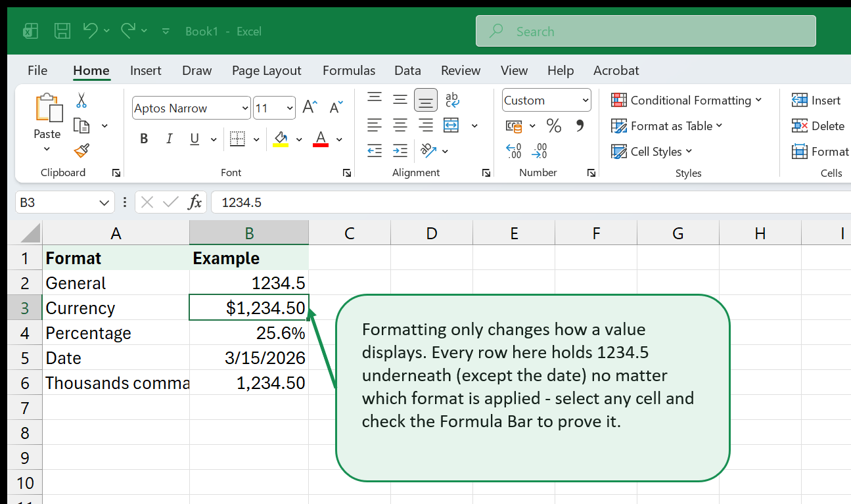
Task: Toggle Bold formatting
Action: coord(144,139)
